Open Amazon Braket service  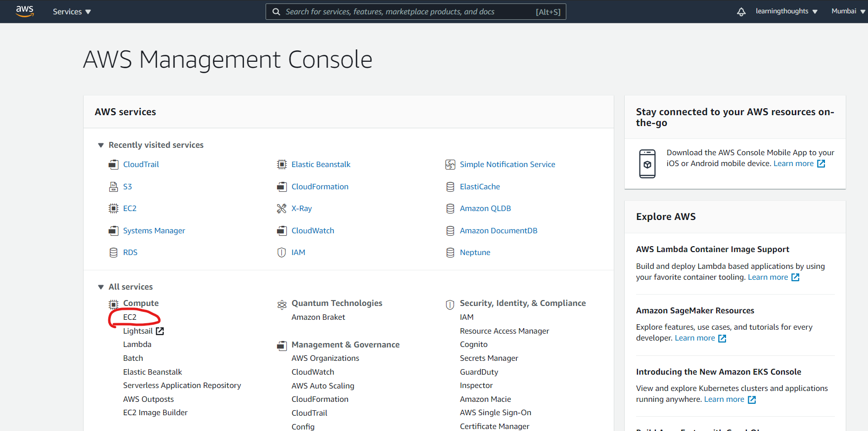point(319,317)
